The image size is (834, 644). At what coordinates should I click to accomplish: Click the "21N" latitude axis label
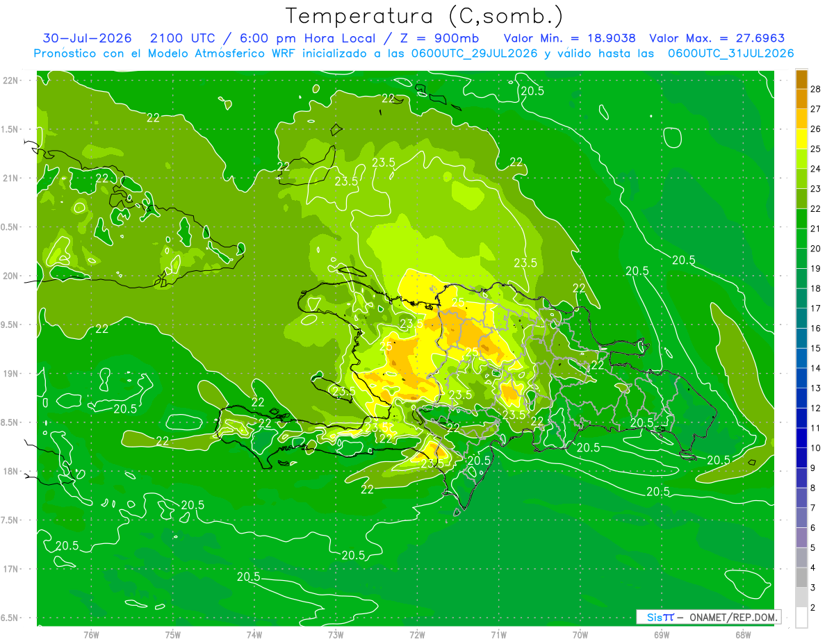coord(10,178)
